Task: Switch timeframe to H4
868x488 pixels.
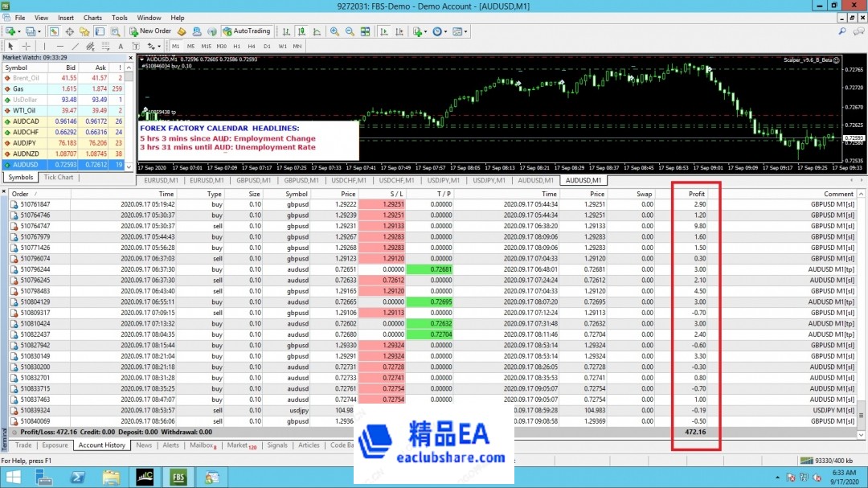Action: (x=252, y=47)
